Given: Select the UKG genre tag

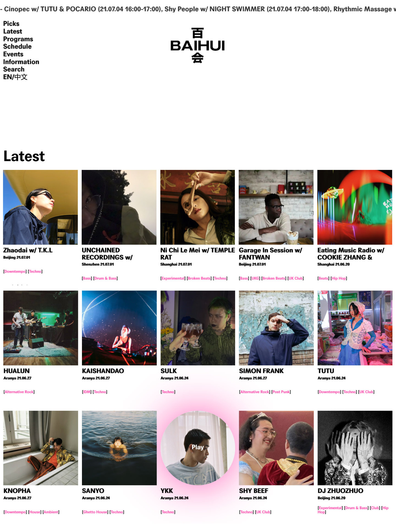Looking at the screenshot, I should coord(255,278).
